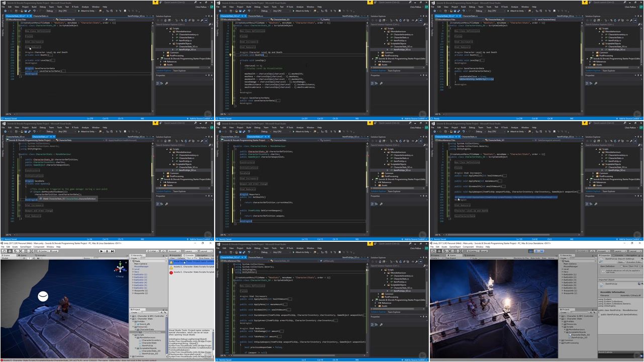Click the Step button in the Unity Console window
Image resolution: width=644 pixels, height=362 pixels.
tap(113, 251)
